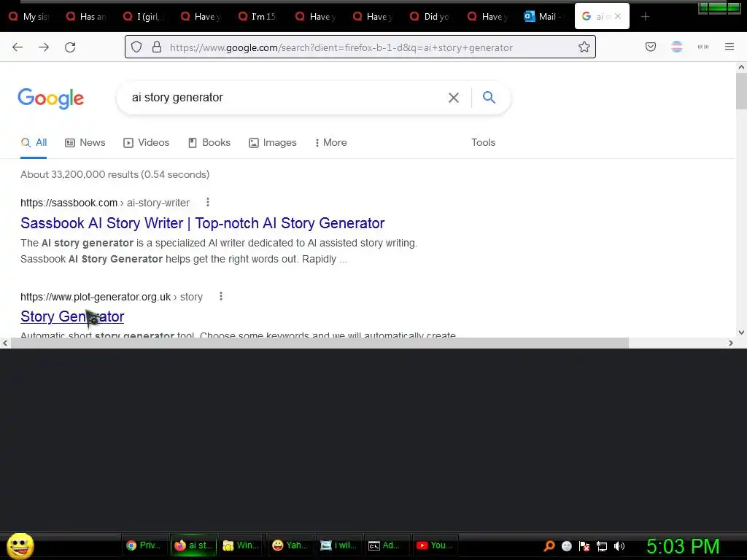Image resolution: width=747 pixels, height=560 pixels.
Task: Click the horizontal scrollbar left arrow
Action: (5, 343)
